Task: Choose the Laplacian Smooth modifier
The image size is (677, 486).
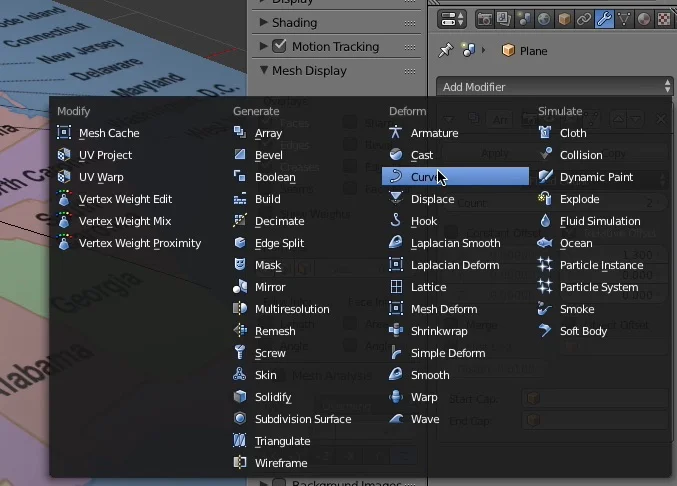Action: [x=456, y=243]
